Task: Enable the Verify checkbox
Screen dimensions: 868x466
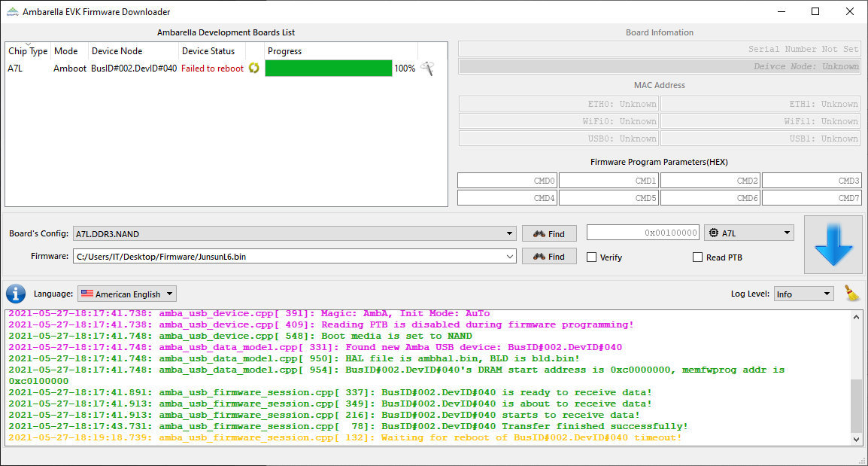Action: (592, 257)
